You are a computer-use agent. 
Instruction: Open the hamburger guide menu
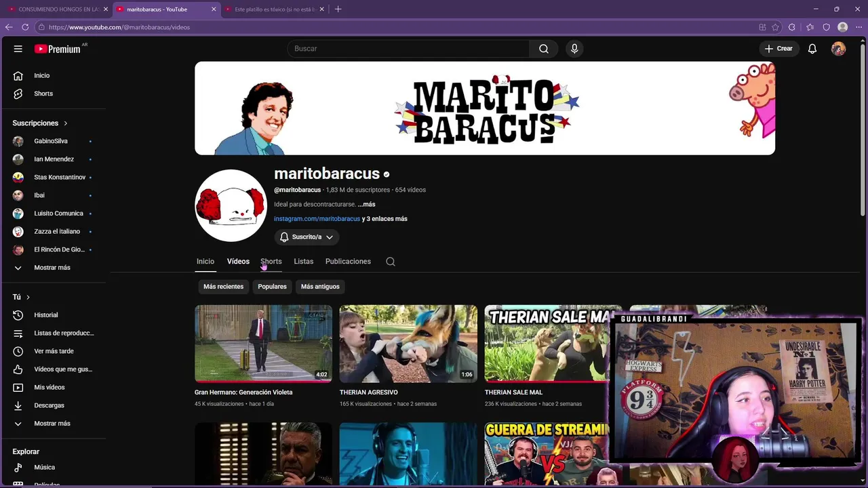[x=18, y=49]
